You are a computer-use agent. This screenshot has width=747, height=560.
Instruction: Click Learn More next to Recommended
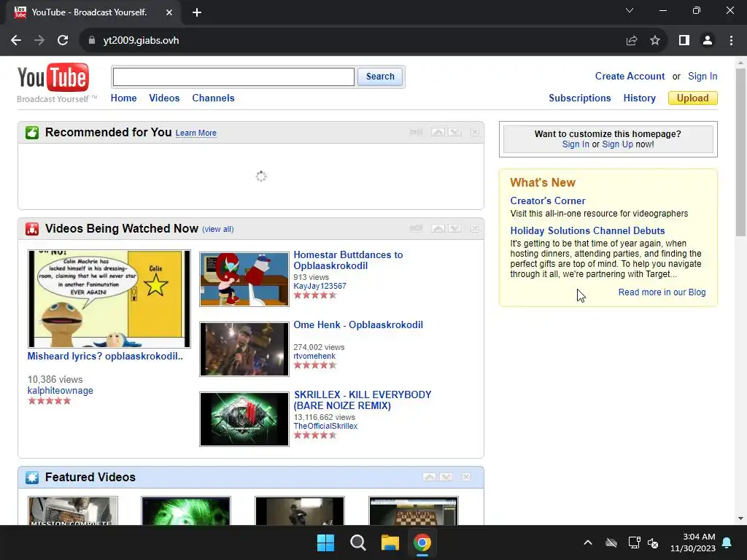pyautogui.click(x=196, y=133)
